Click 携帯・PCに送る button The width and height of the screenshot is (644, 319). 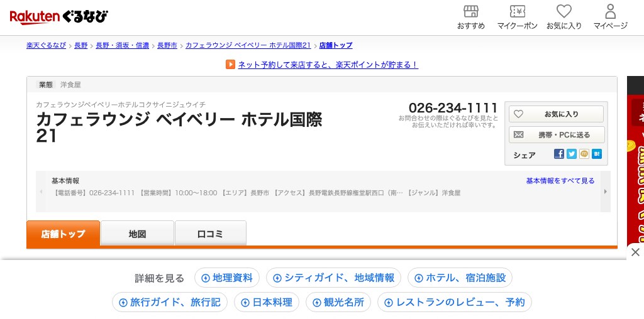(x=556, y=134)
